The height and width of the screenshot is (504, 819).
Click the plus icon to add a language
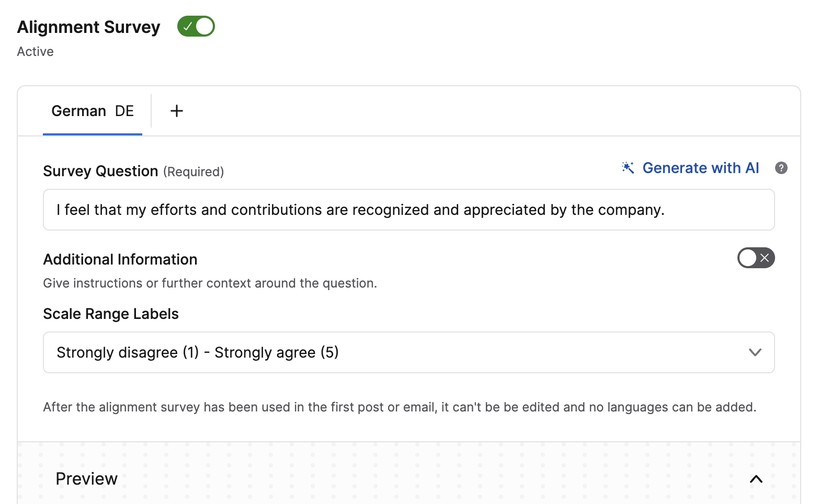point(176,111)
